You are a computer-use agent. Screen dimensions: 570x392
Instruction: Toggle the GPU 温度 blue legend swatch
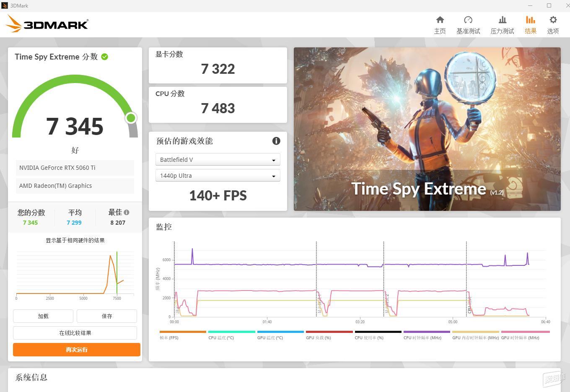coord(280,332)
